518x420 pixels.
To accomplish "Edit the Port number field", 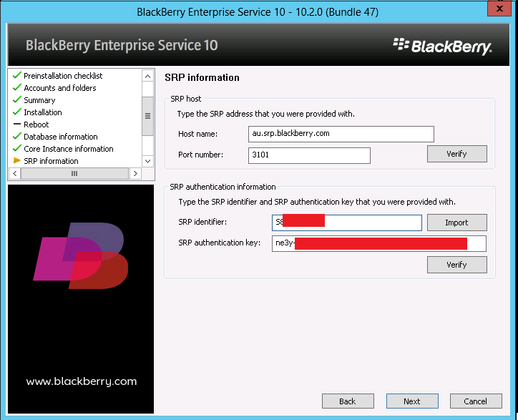I will [309, 155].
